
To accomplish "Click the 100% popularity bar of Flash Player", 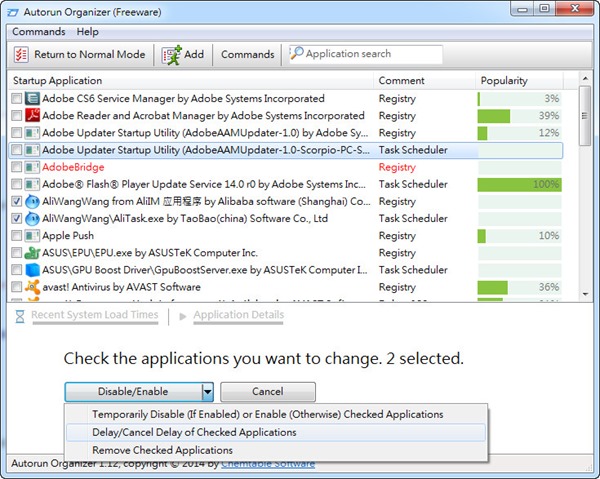I will [x=519, y=184].
